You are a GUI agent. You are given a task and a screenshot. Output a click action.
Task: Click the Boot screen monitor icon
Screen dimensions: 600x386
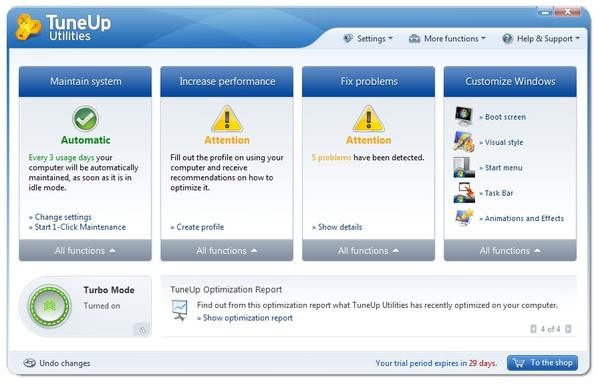[x=464, y=116]
